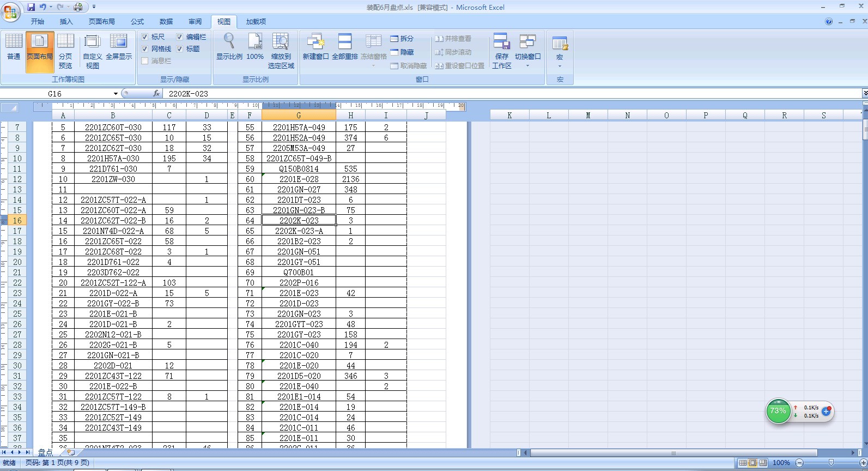
Task: Select 页面布局 view in the workbook views group
Action: [39, 51]
